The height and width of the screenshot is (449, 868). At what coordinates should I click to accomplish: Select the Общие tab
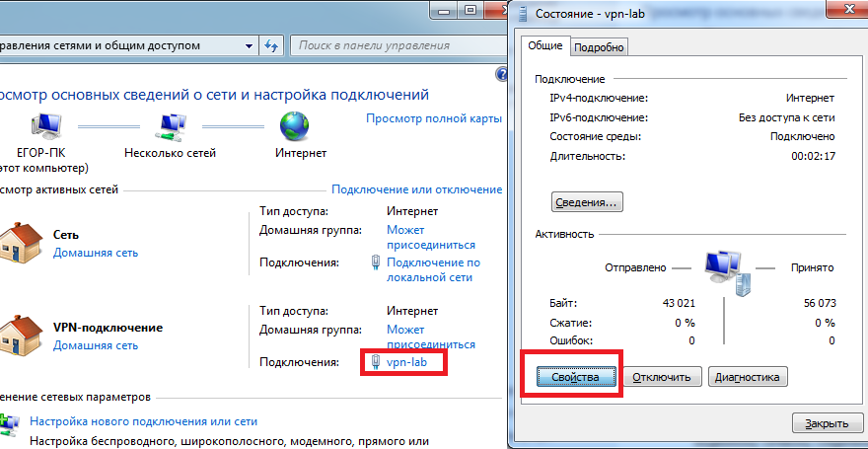pyautogui.click(x=545, y=46)
